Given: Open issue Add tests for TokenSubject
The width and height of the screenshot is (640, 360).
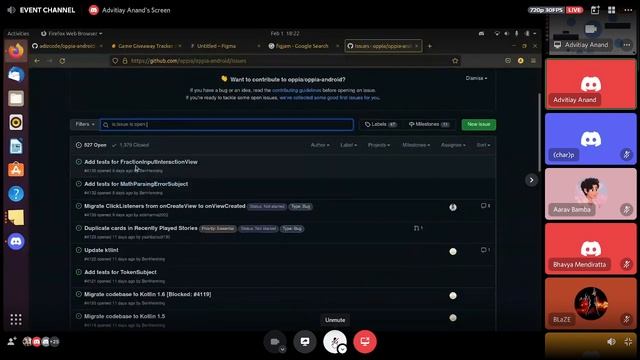Looking at the screenshot, I should (120, 272).
